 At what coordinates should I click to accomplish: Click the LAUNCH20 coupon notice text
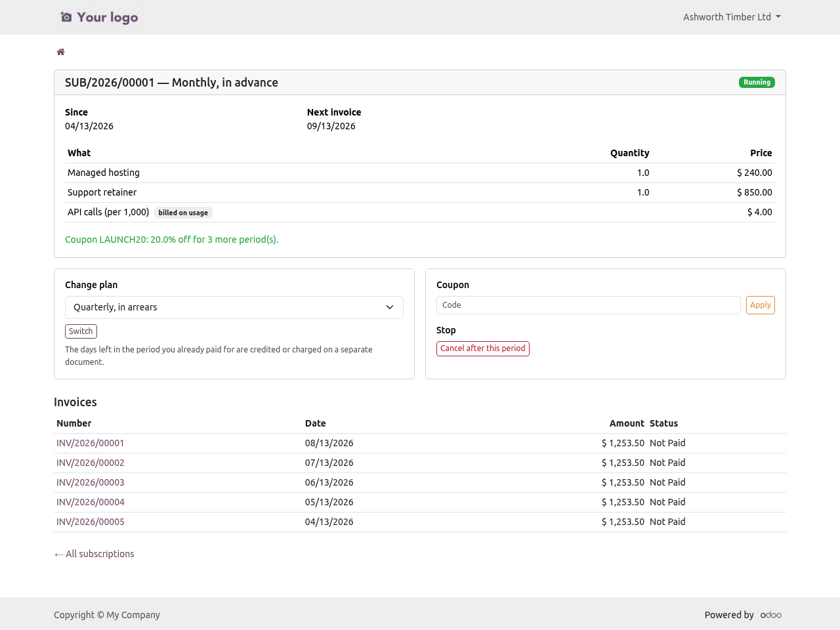pyautogui.click(x=172, y=240)
